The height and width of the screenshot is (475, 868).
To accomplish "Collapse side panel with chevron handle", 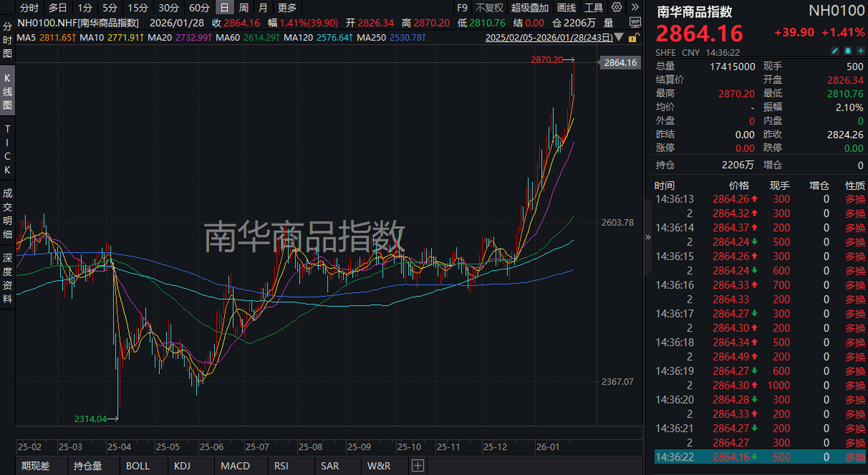I will click(647, 237).
